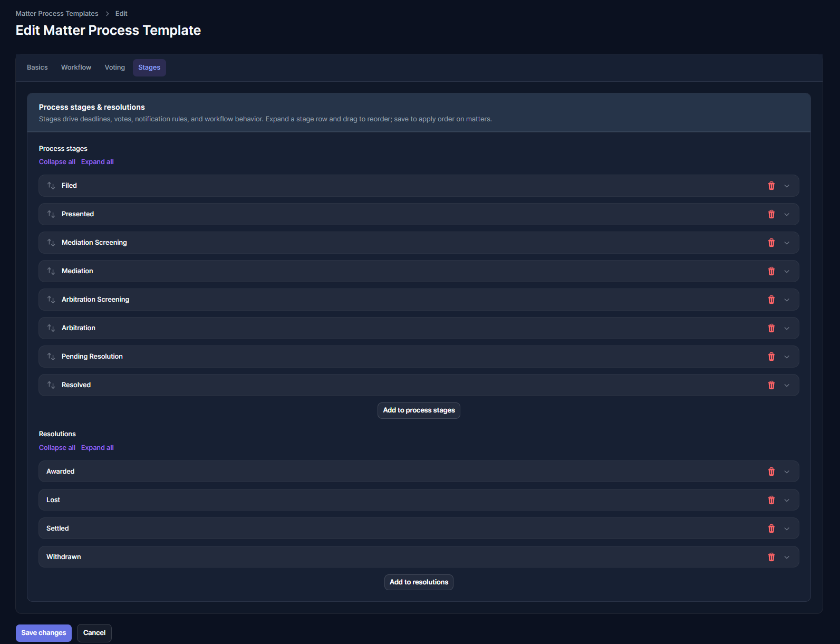Click the Presented stage name
840x644 pixels.
coord(78,214)
